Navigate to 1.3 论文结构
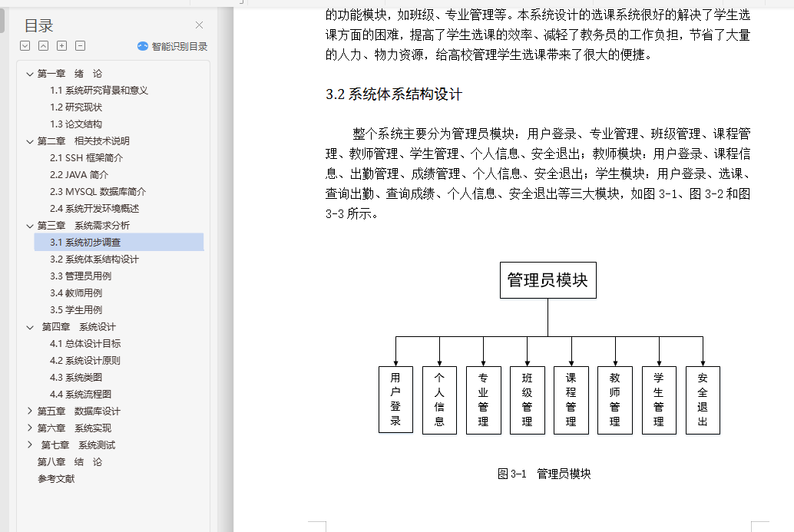 (x=76, y=124)
